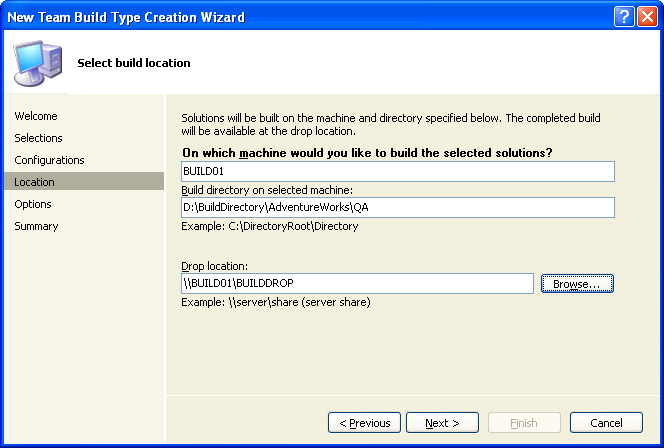
Task: Click the 'Drop location:' label
Action: click(x=214, y=267)
